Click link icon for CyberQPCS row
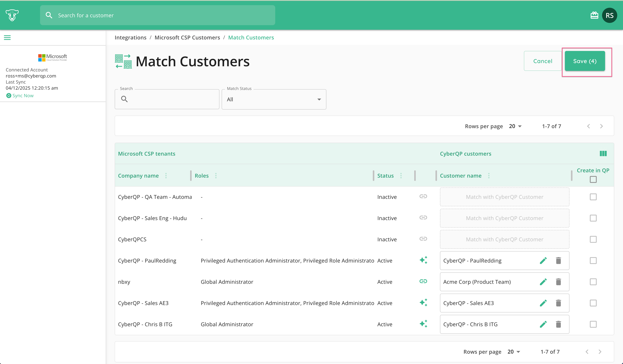The image size is (623, 364). [x=423, y=239]
